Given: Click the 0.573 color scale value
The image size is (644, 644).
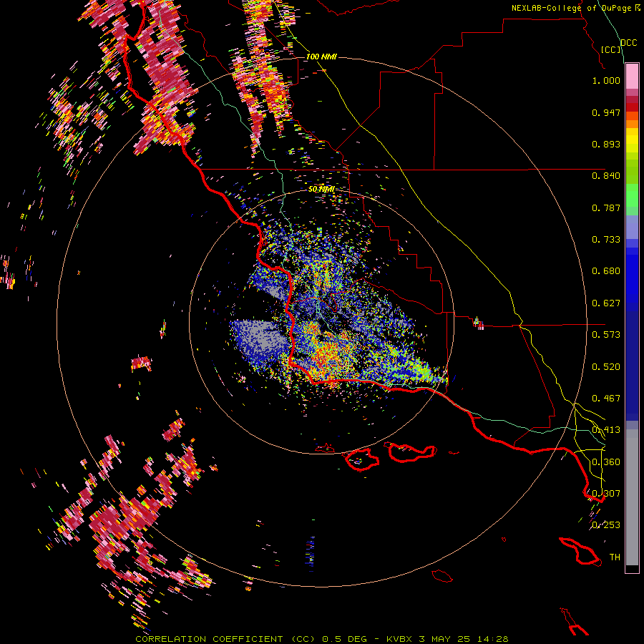Looking at the screenshot, I should [x=606, y=335].
